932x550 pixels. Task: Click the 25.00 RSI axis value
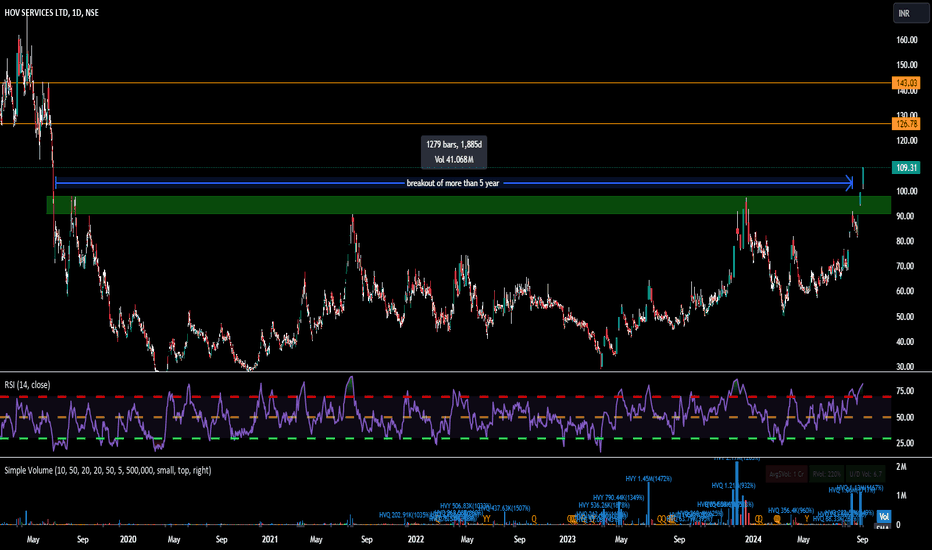point(905,443)
